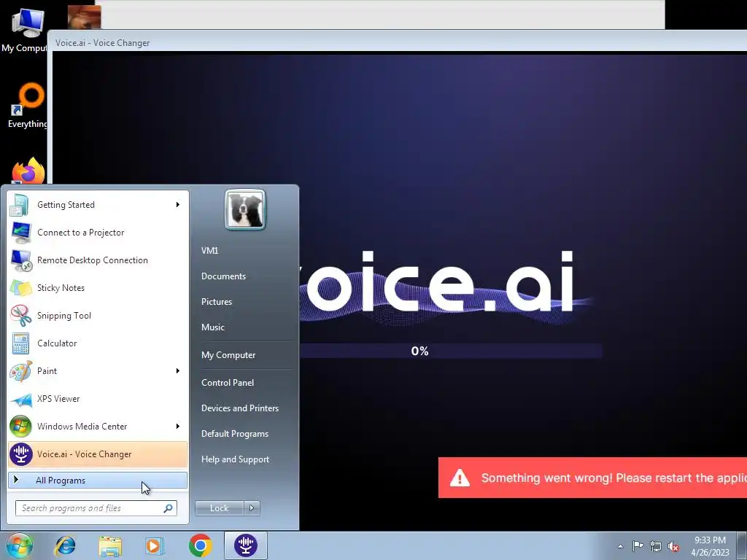The width and height of the screenshot is (747, 560).
Task: Click the Voice.ai microphone icon in Start menu
Action: coord(21,454)
